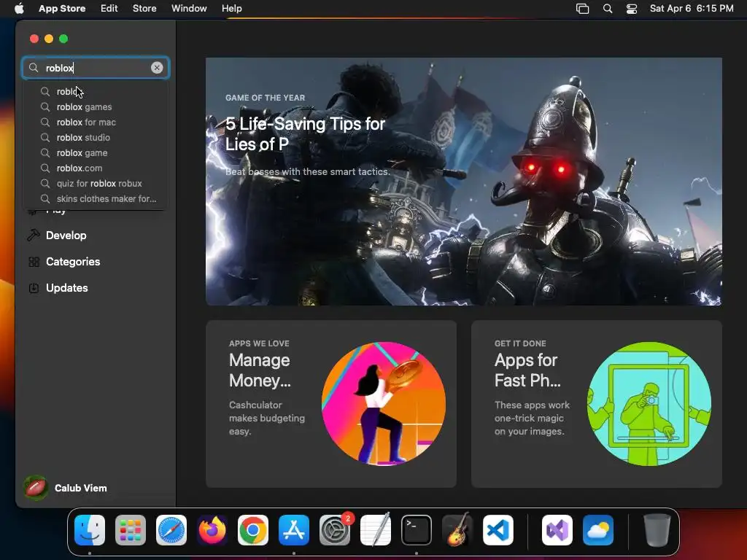Open the Window menu
The height and width of the screenshot is (560, 747).
click(x=189, y=8)
